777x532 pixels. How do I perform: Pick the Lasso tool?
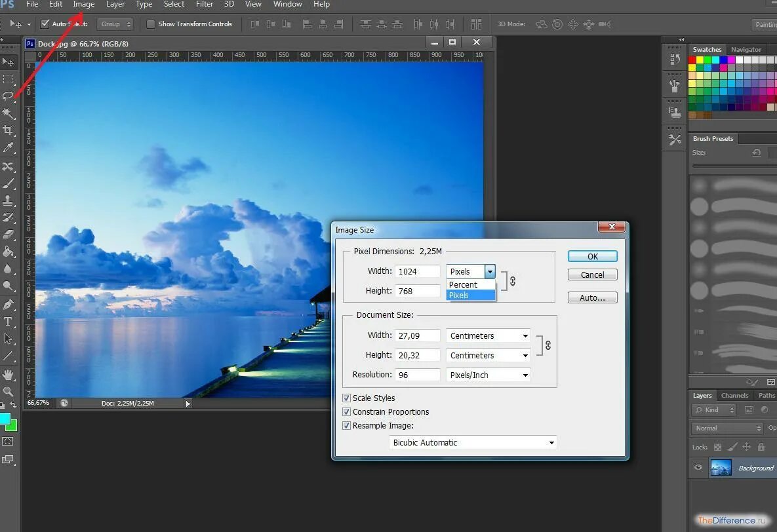(x=8, y=96)
